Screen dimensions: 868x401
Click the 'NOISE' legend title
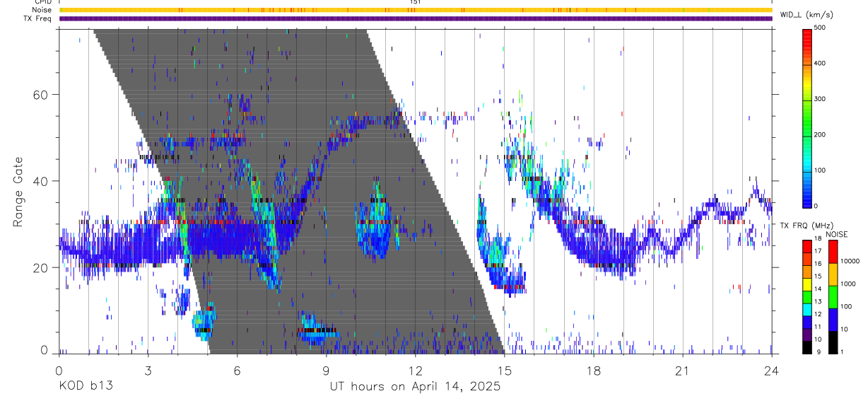pos(836,234)
